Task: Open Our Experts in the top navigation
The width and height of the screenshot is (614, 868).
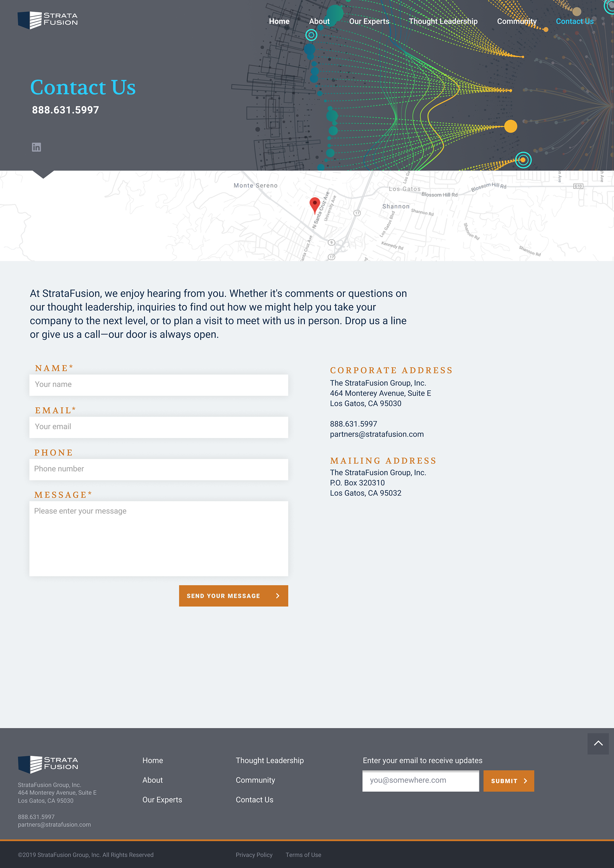Action: coord(369,21)
